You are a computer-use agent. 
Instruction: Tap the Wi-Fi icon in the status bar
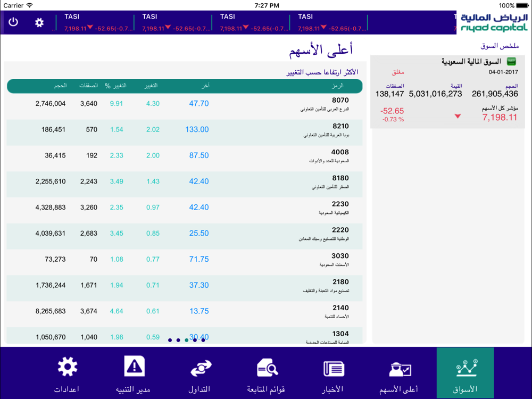(x=30, y=5)
